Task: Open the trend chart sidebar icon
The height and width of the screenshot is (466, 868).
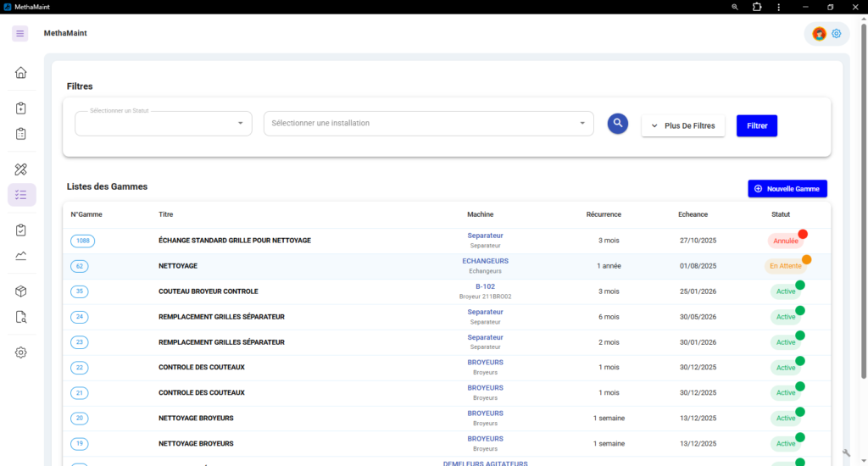Action: [x=21, y=256]
